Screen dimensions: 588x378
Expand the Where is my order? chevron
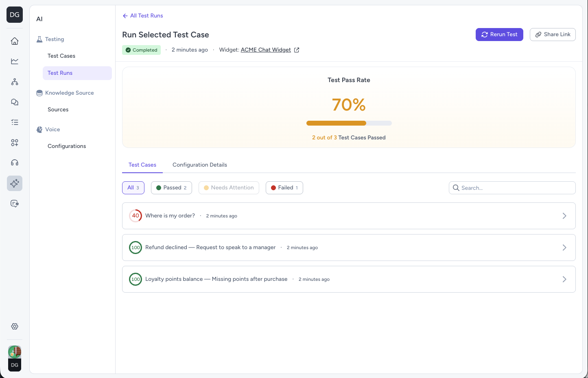tap(564, 216)
